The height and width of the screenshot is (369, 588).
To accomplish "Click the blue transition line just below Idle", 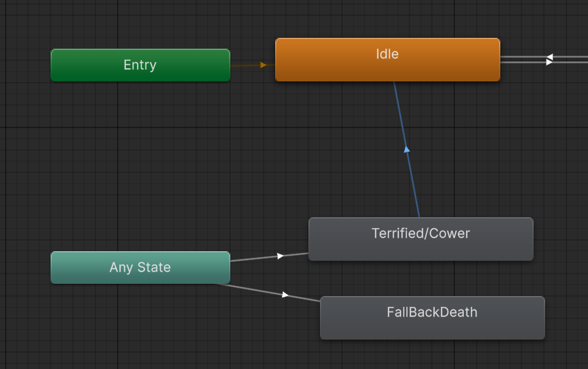I will tap(397, 96).
